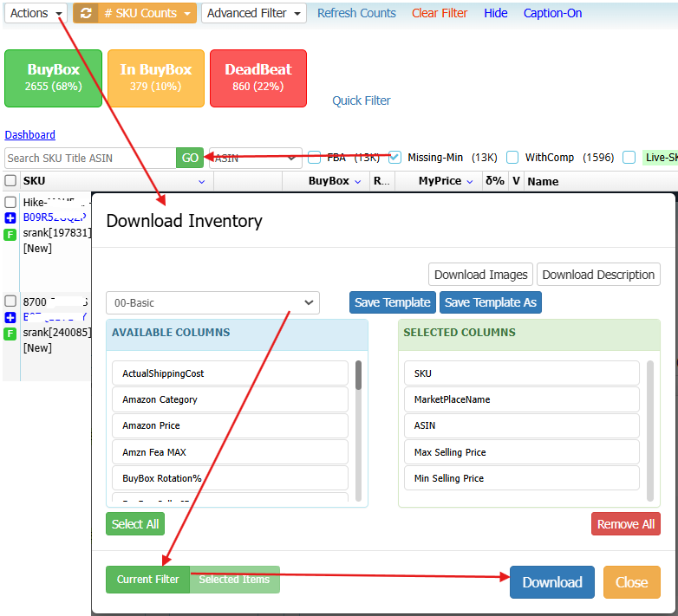Choose the Current Filter option
Image resolution: width=678 pixels, height=616 pixels.
147,580
